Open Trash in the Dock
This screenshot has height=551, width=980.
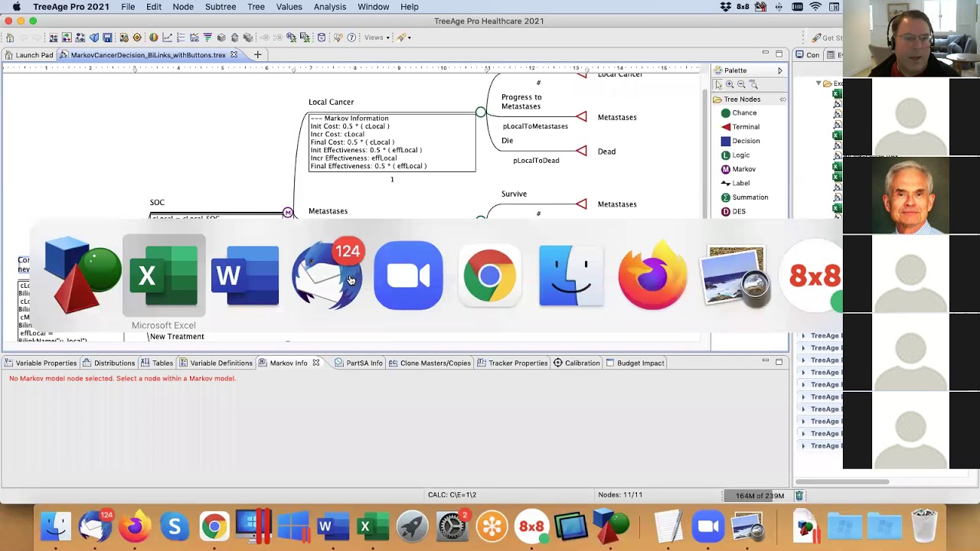[924, 527]
